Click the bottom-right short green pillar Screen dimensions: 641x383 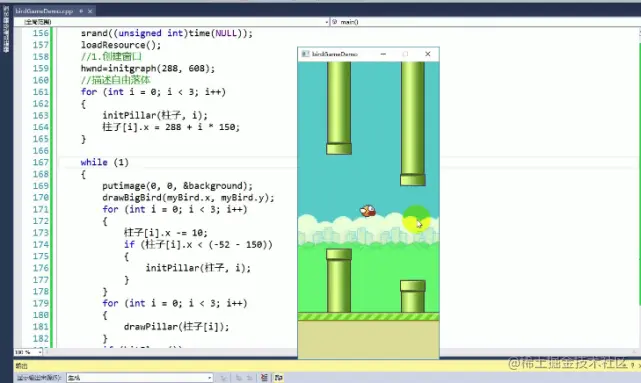[412, 296]
